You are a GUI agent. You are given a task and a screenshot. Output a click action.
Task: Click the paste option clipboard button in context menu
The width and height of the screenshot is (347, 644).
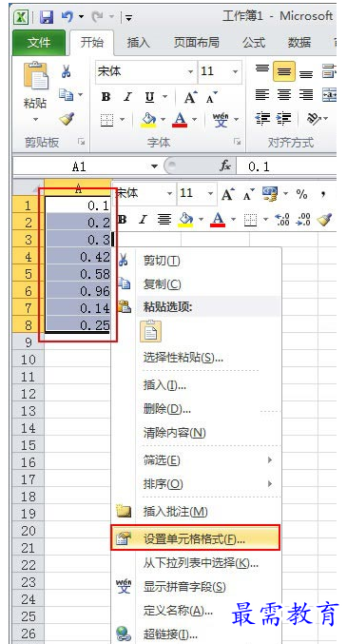(x=151, y=331)
